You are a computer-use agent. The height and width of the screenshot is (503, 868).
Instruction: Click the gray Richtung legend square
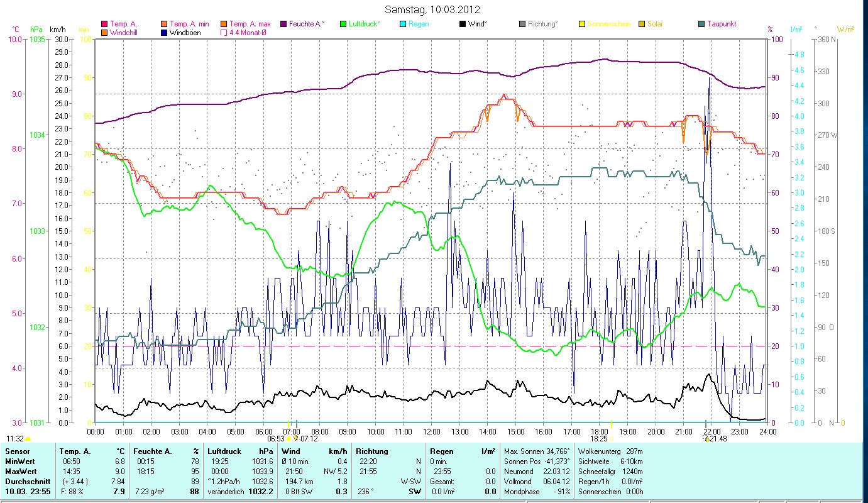point(522,25)
